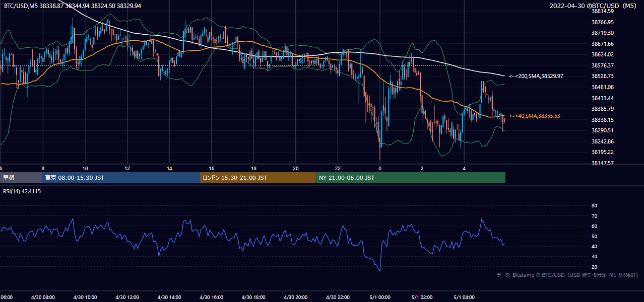Click the RSI(14) 42.4115 indicator label
Viewport: 644px width, 302px height.
point(22,191)
